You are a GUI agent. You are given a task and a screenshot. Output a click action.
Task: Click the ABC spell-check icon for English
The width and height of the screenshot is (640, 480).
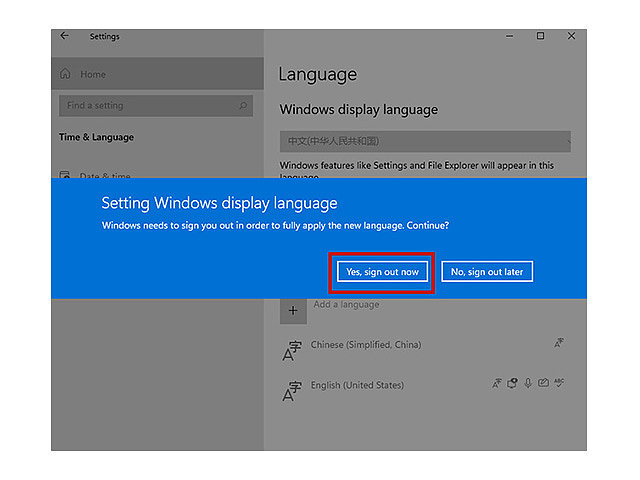tap(559, 383)
